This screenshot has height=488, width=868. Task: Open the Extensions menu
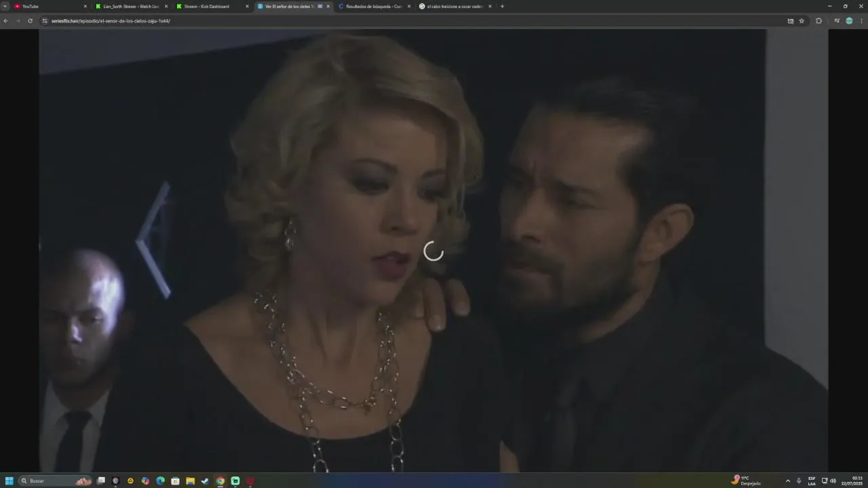tap(818, 21)
